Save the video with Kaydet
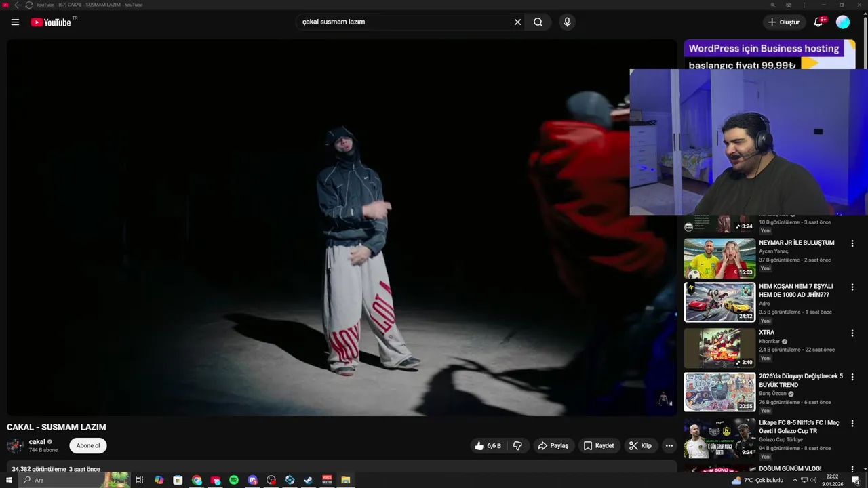This screenshot has width=868, height=488. click(599, 446)
